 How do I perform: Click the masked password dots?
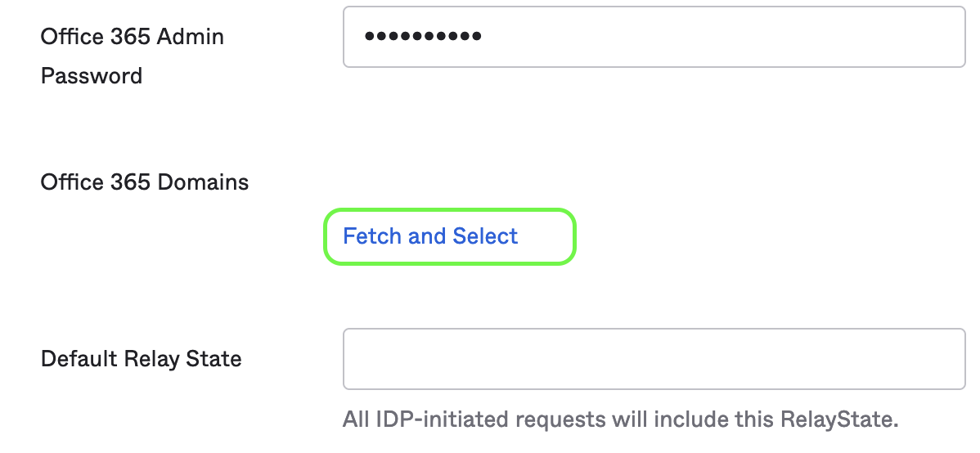pyautogui.click(x=423, y=36)
